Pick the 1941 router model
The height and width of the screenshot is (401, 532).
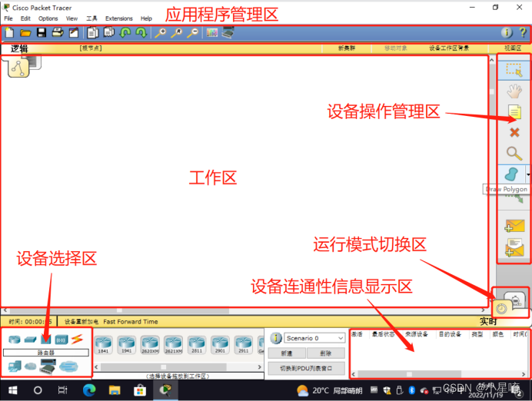point(127,345)
